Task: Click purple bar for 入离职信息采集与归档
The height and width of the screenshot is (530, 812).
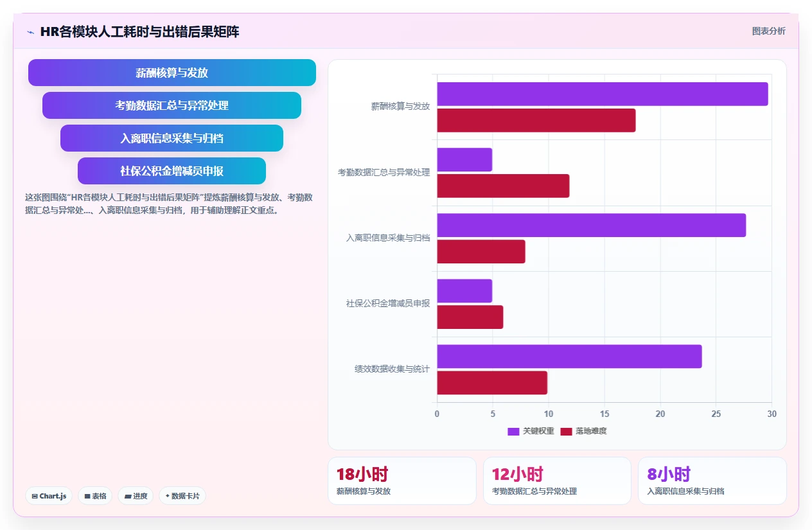Action: point(592,225)
